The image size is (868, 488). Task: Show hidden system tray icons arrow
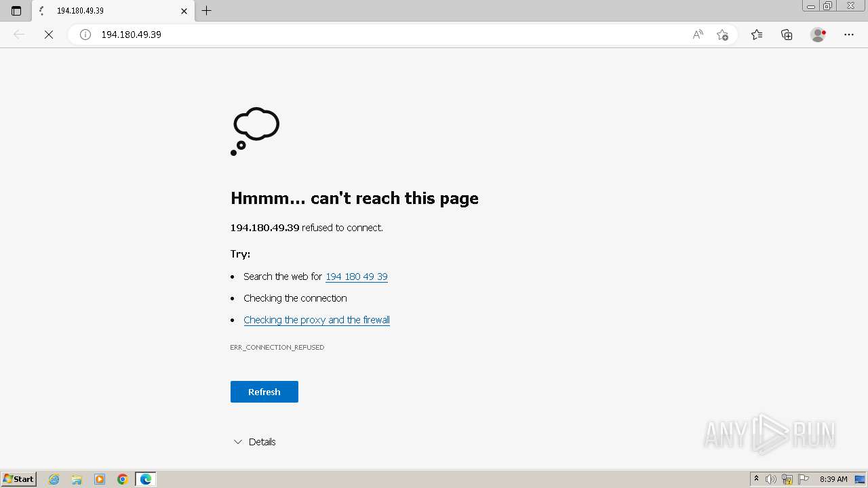click(757, 479)
